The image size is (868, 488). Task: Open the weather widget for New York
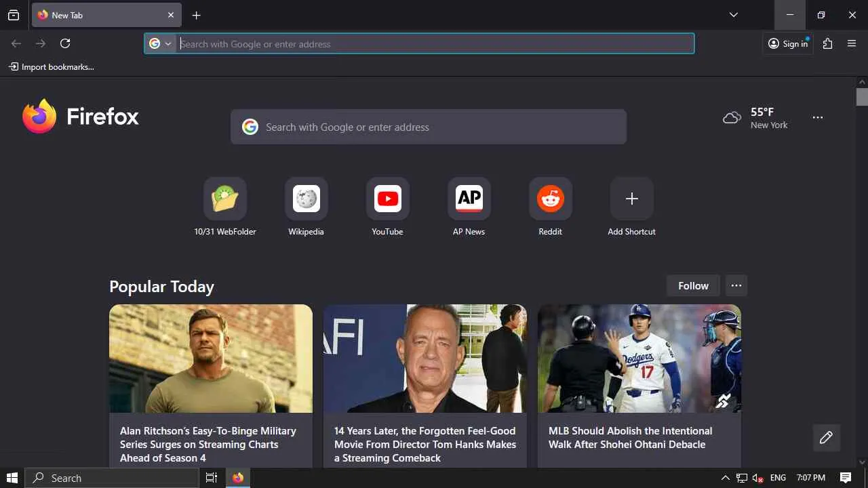(x=755, y=118)
